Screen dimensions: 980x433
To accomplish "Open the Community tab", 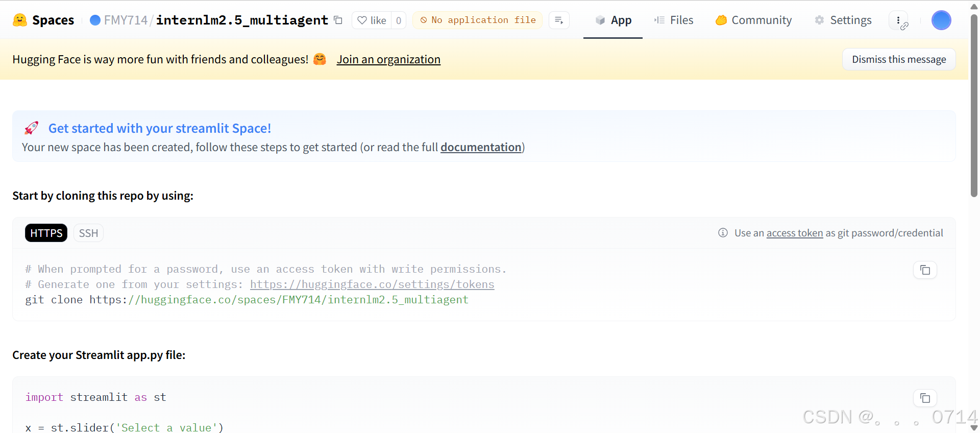I will pos(754,20).
